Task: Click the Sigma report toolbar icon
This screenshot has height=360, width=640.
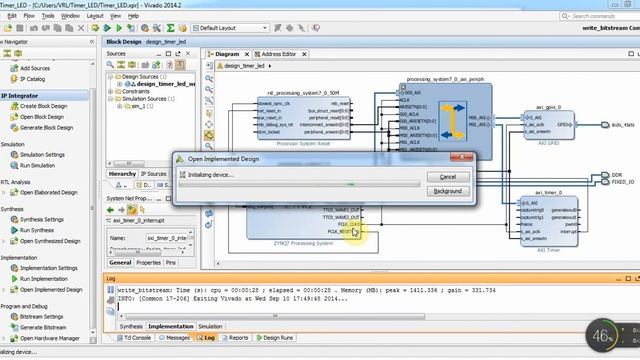Action: (x=171, y=28)
